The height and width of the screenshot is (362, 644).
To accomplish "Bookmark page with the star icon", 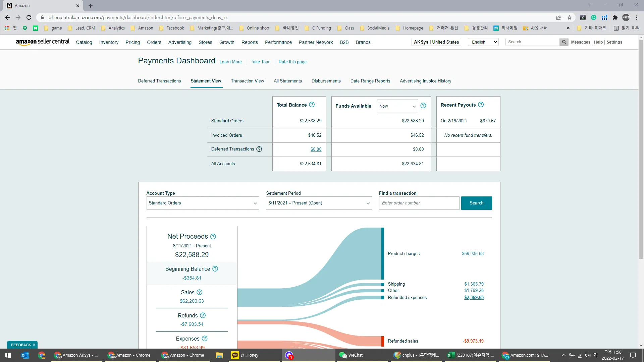I will click(x=569, y=17).
